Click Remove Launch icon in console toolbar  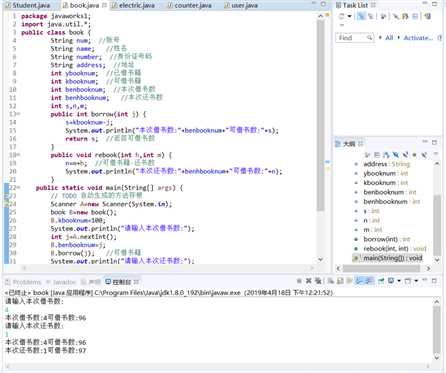pyautogui.click(x=309, y=281)
